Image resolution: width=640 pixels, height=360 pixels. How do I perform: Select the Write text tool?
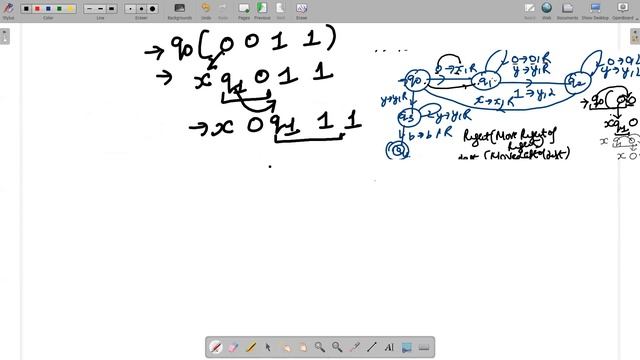click(389, 347)
